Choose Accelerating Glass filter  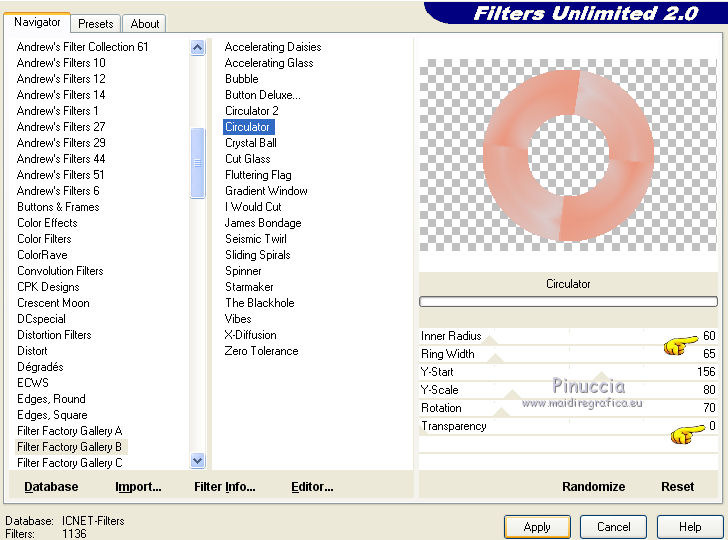pos(269,63)
